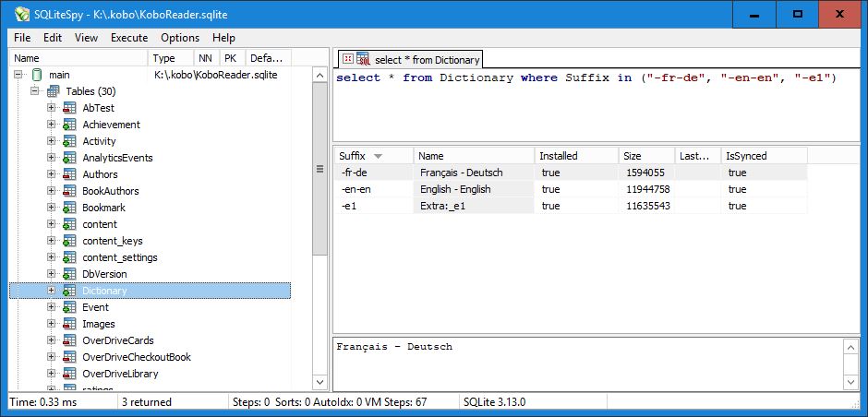Expand the Authors table node
Image resolution: width=868 pixels, height=417 pixels.
point(52,173)
